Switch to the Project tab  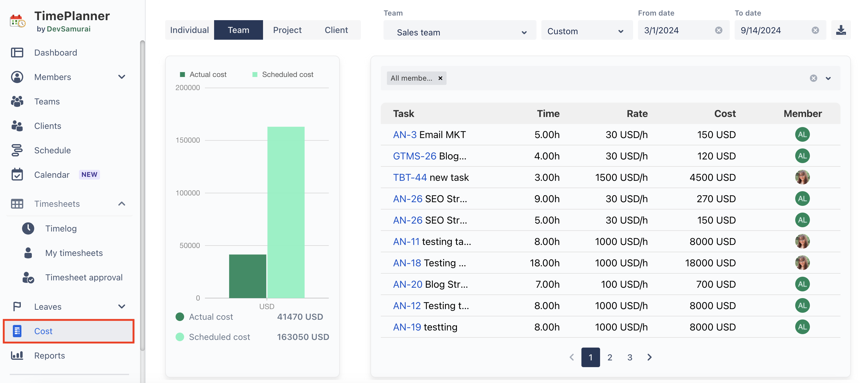click(287, 30)
